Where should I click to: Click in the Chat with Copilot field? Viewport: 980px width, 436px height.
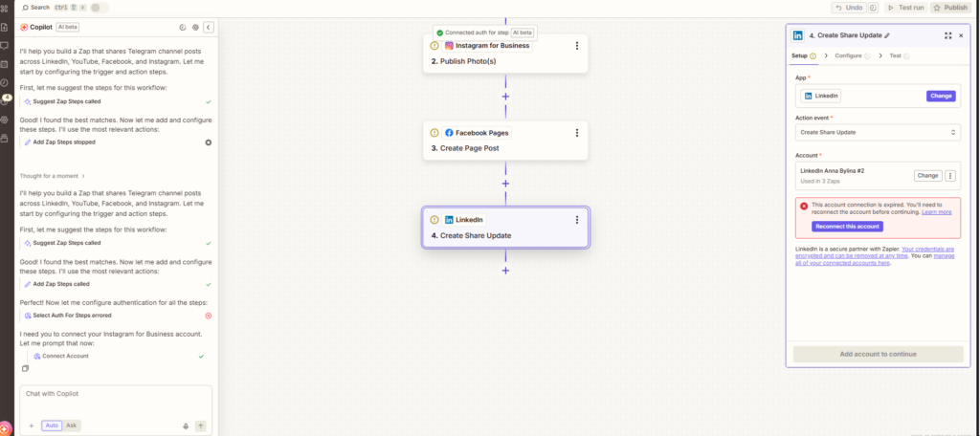point(115,395)
